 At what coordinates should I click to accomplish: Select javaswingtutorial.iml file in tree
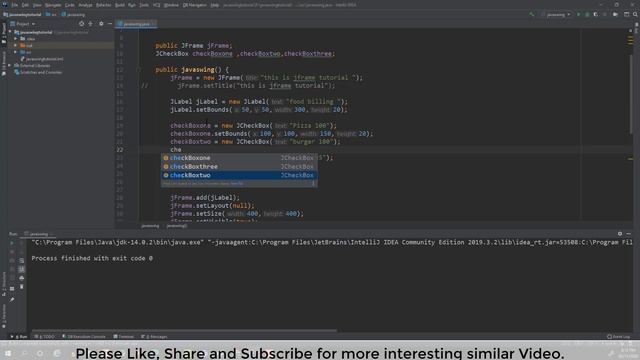point(42,59)
